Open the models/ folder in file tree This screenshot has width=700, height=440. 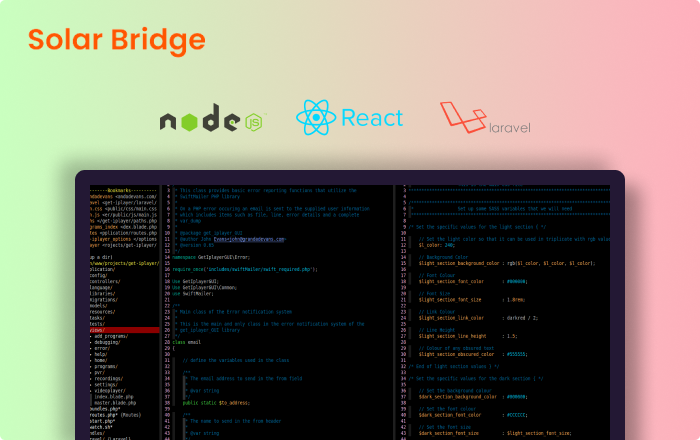point(99,306)
